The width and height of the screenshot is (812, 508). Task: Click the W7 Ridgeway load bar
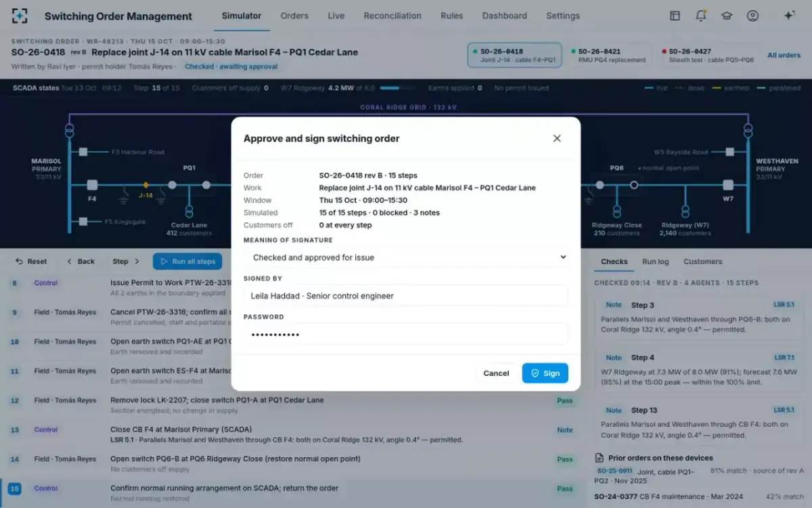[x=397, y=88]
